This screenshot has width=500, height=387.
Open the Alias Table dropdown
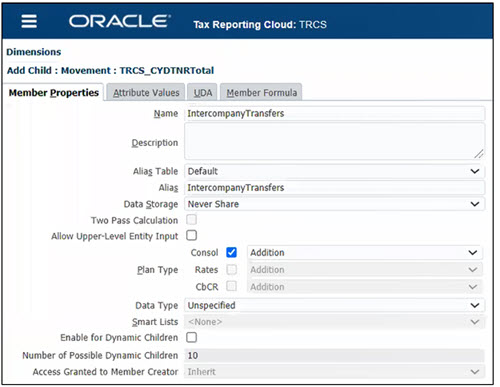coord(334,171)
